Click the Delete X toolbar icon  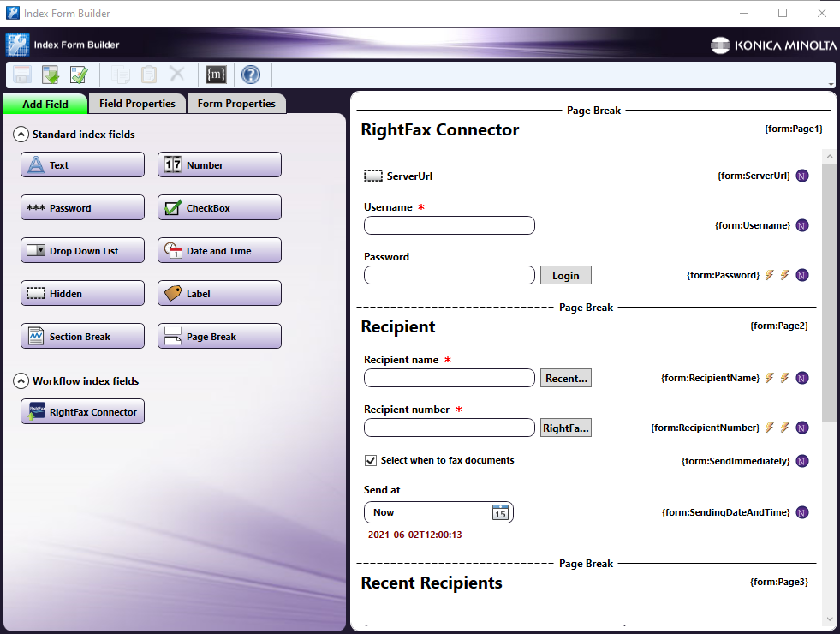(176, 74)
